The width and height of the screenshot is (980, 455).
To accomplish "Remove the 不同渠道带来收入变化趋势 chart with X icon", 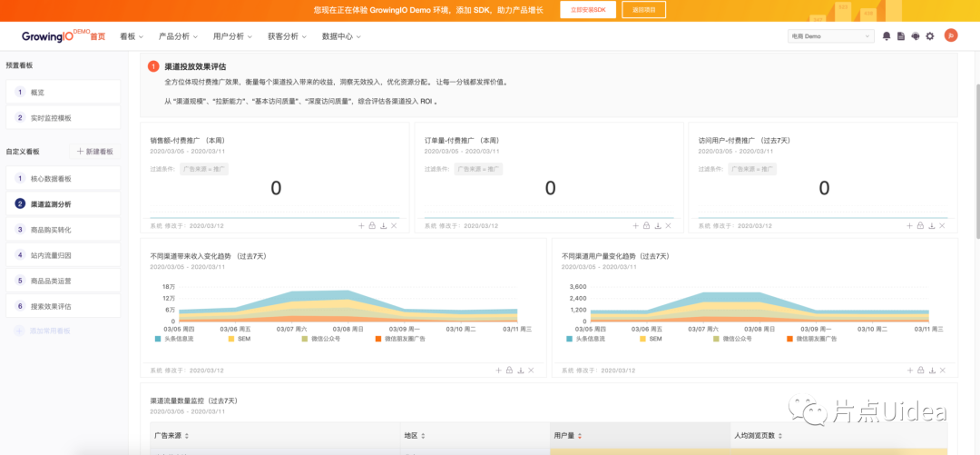I will coord(531,370).
